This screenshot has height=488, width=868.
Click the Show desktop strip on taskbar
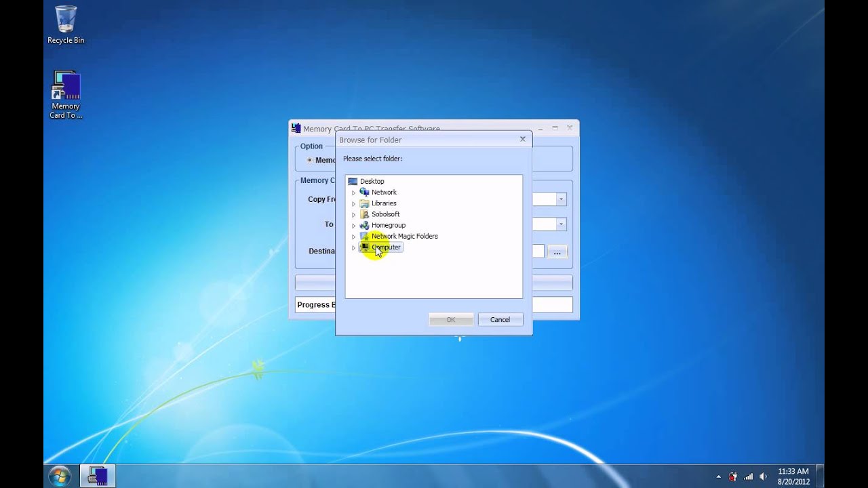[820, 476]
